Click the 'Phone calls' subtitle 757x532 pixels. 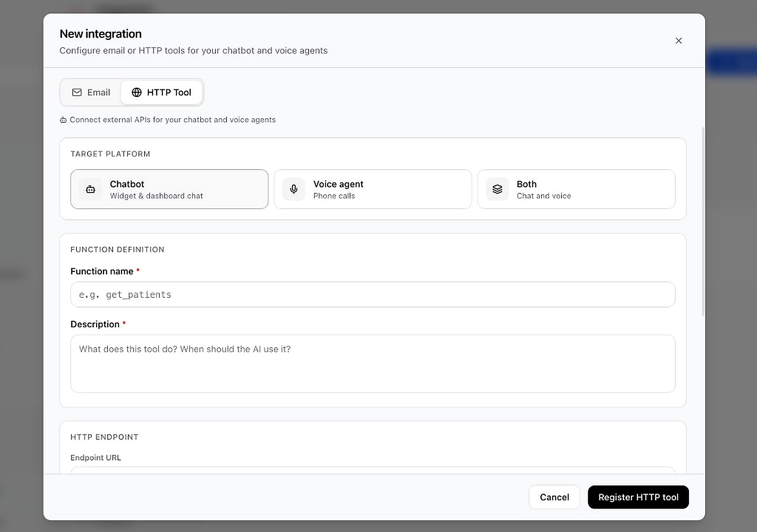[x=334, y=196]
